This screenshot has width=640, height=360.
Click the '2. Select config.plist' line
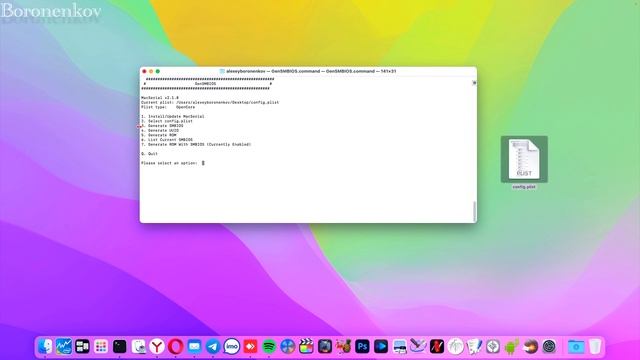167,121
